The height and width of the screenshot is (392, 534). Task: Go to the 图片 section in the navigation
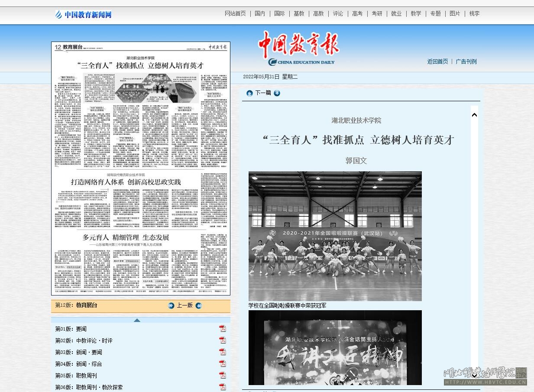[455, 14]
